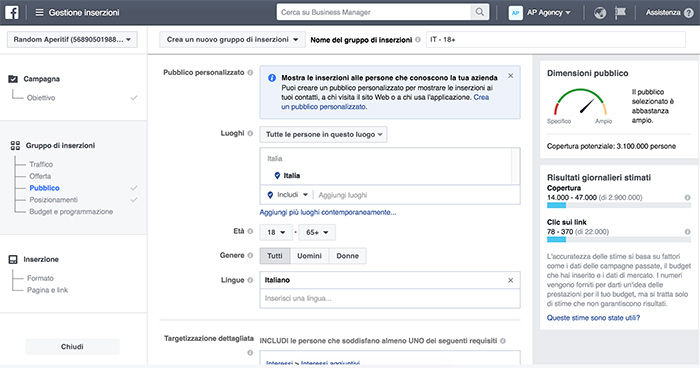Click the Gestione inserzioni title

pos(84,13)
